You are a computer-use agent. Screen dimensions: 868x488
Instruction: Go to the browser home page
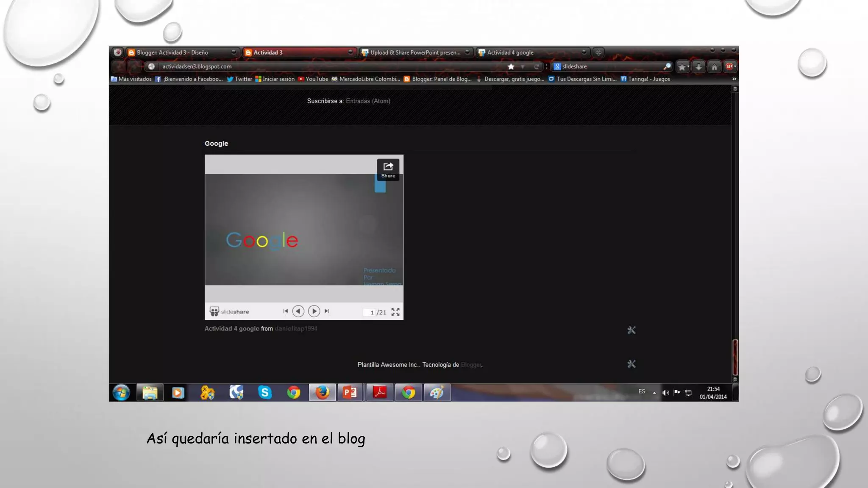coord(715,67)
